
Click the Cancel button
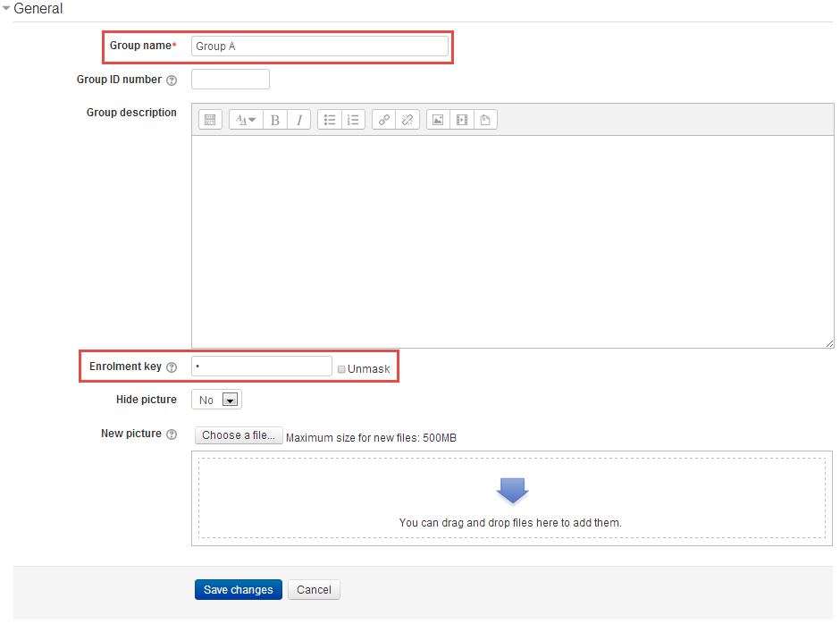pyautogui.click(x=314, y=590)
